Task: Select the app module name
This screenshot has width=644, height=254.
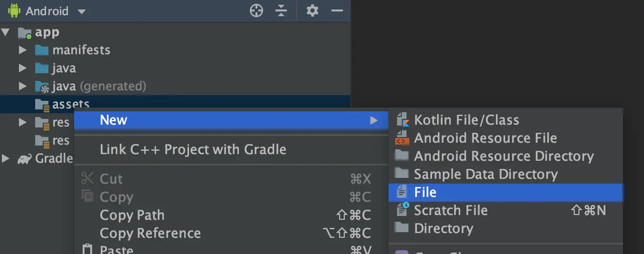Action: [x=47, y=32]
